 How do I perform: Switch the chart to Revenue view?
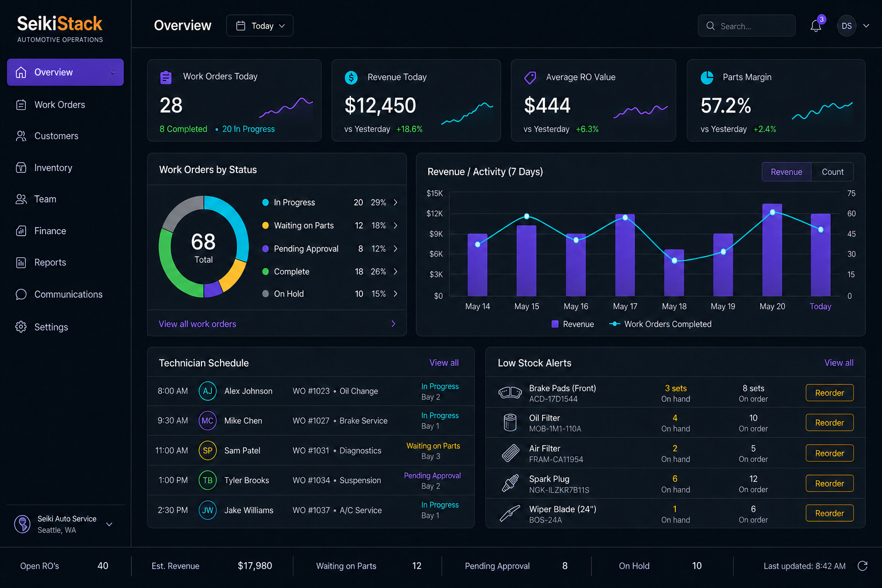tap(786, 172)
